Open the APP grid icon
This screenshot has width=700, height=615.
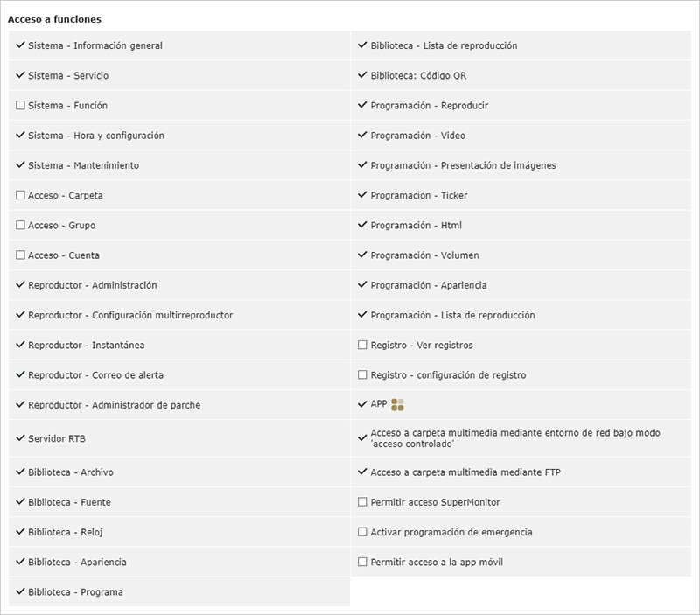click(x=397, y=404)
